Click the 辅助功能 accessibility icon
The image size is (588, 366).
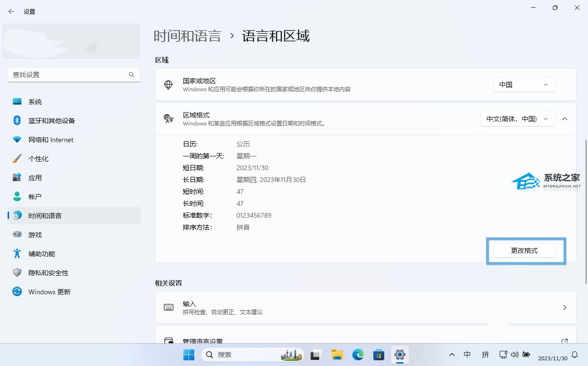pos(17,254)
